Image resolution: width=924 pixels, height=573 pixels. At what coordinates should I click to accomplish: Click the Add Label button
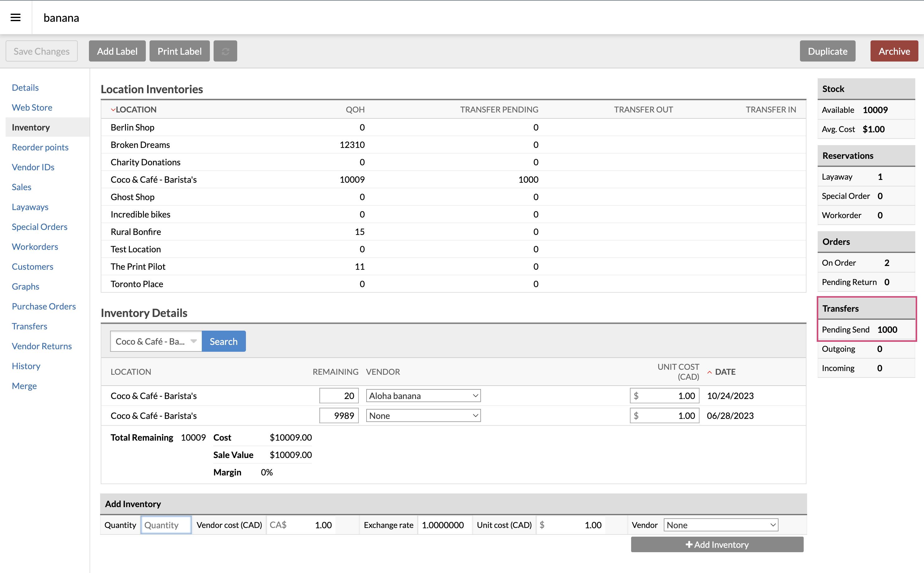click(x=118, y=51)
